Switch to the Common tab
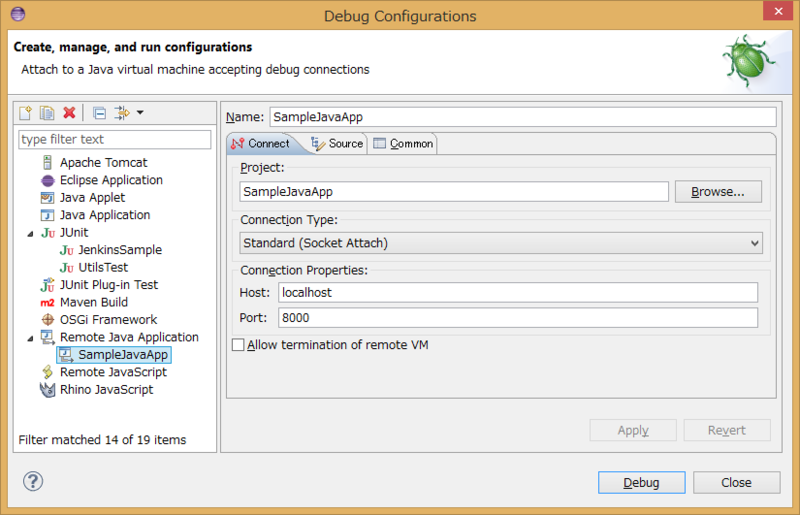 [x=403, y=144]
